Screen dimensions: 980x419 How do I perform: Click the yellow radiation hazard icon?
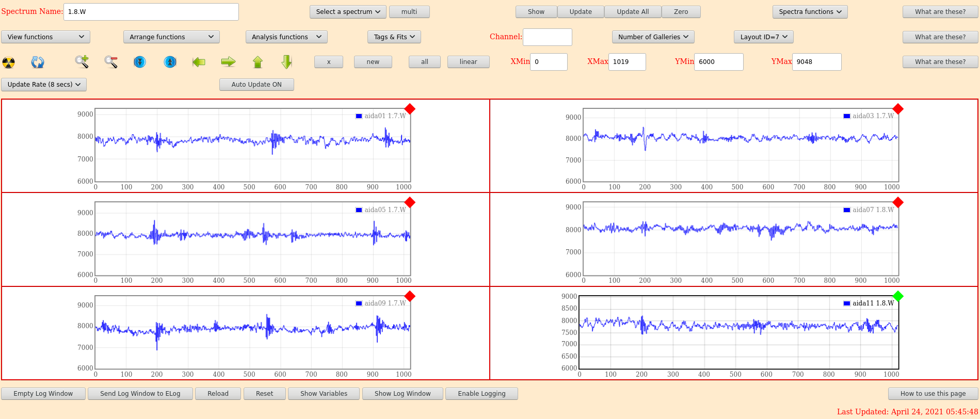[9, 62]
